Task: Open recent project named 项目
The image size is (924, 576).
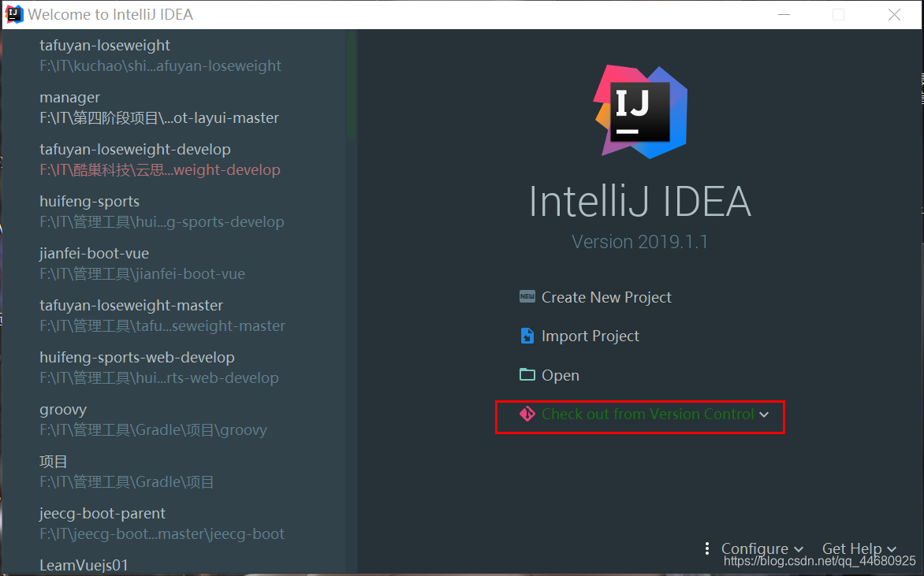Action: [54, 461]
